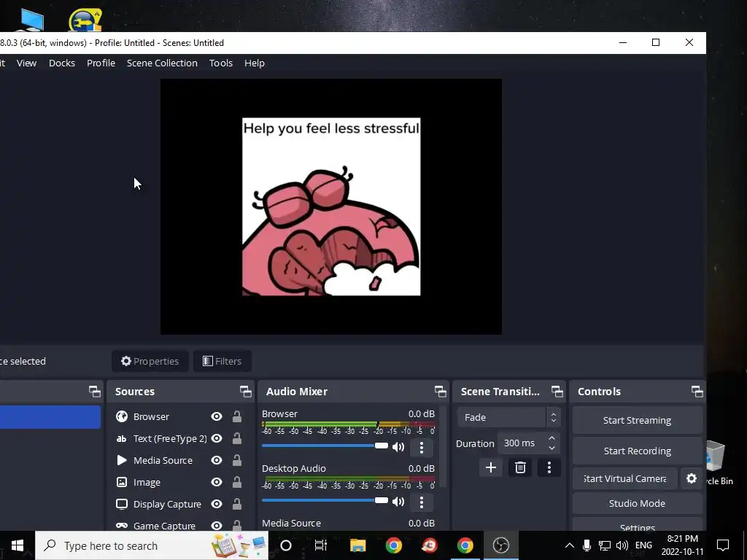
Task: Undock the Controls panel
Action: coord(697,392)
